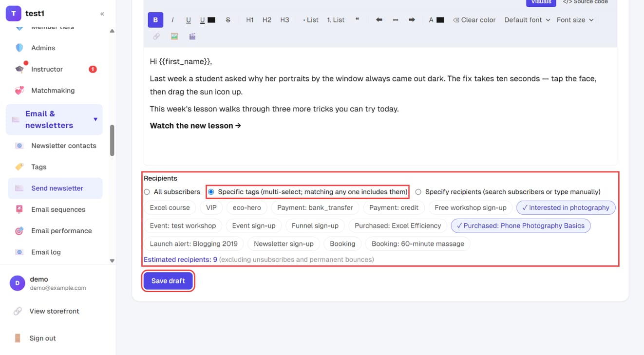
Task: Align text left with the left arrow
Action: pos(379,20)
